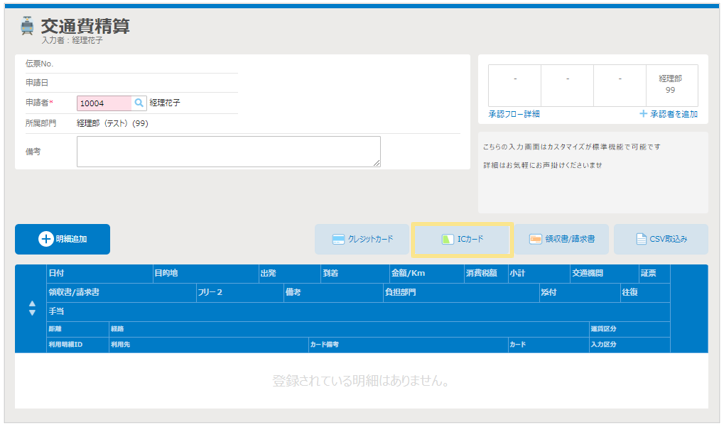Select the 経理部 99 approver cell
This screenshot has width=725, height=426.
(x=669, y=84)
